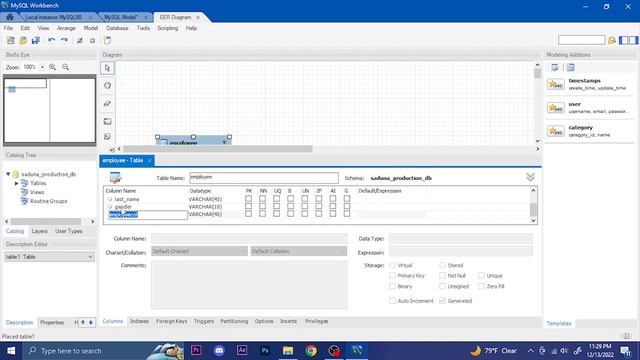
Task: Click the category template icon
Action: pos(556,131)
